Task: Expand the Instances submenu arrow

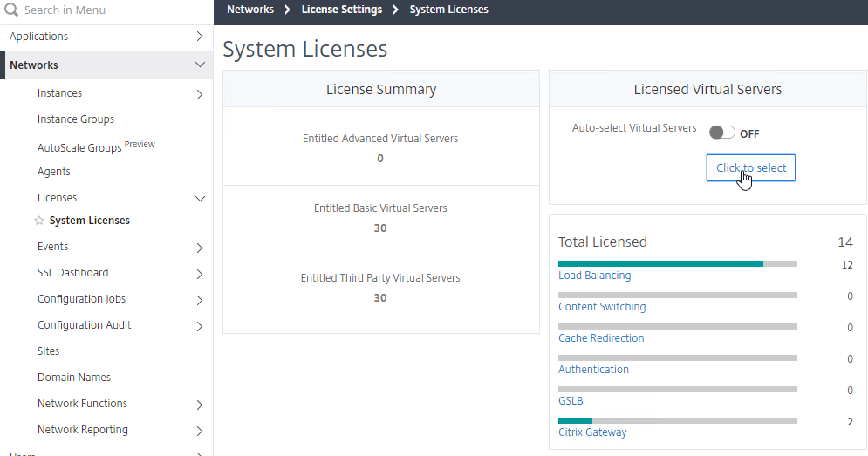Action: (x=200, y=95)
